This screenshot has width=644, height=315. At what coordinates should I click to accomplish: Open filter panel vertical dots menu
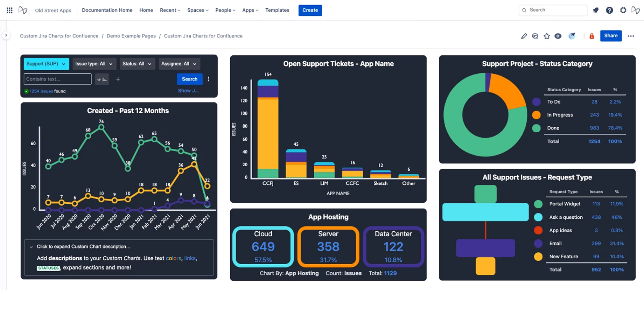click(x=209, y=79)
